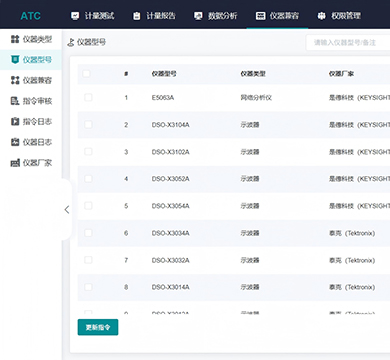Image resolution: width=390 pixels, height=360 pixels.
Task: Collapse the sidebar with the left chevron
Action: [x=67, y=209]
